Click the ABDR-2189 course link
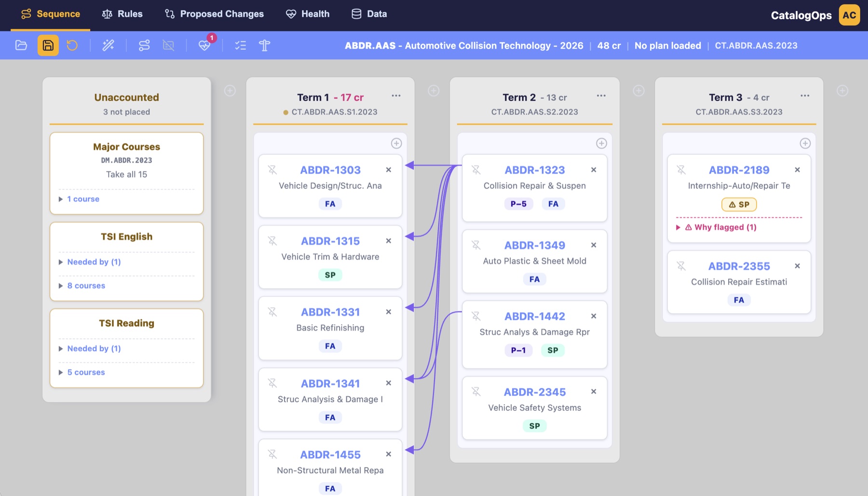The width and height of the screenshot is (868, 496). [x=739, y=170]
